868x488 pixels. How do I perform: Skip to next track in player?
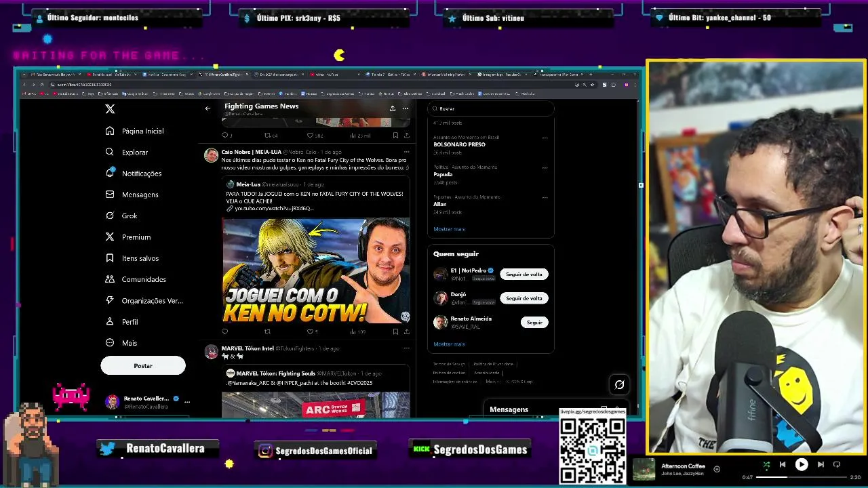pyautogui.click(x=821, y=465)
